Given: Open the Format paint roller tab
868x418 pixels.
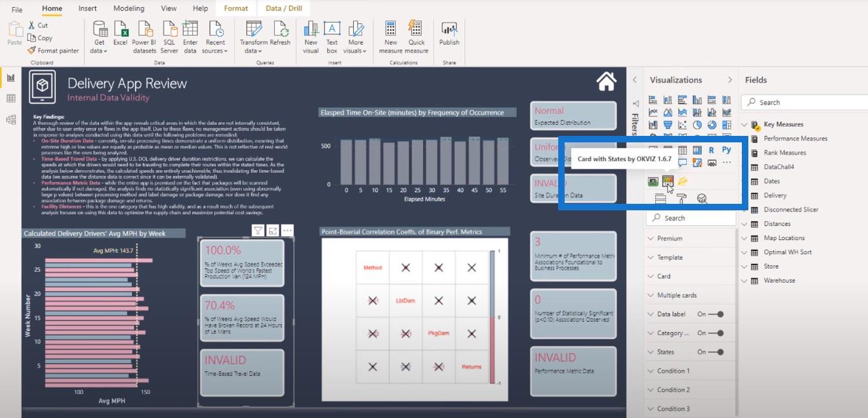Looking at the screenshot, I should (681, 199).
